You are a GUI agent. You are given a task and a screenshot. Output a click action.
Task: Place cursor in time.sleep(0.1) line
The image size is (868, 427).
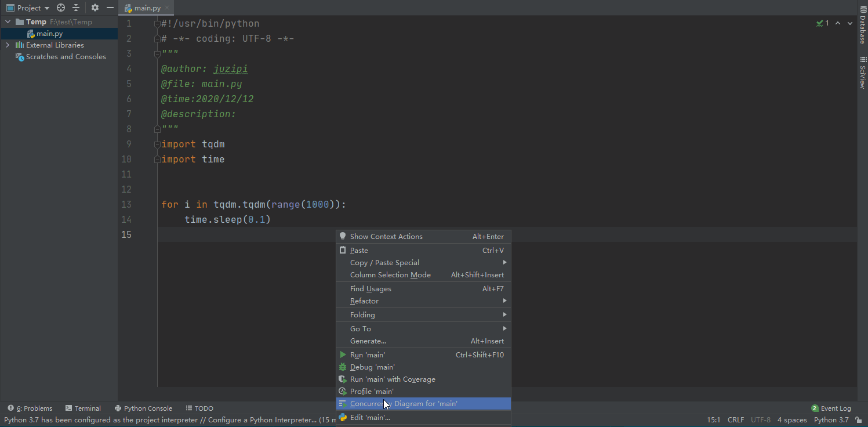click(x=228, y=220)
